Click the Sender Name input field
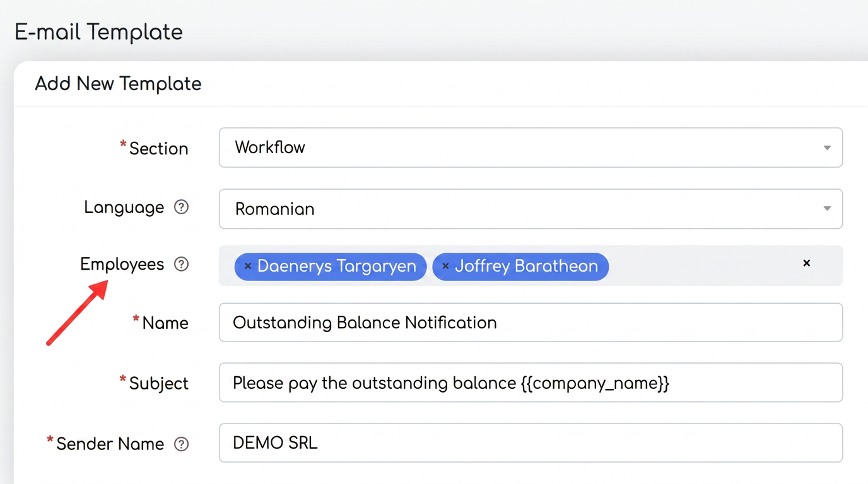 [531, 443]
